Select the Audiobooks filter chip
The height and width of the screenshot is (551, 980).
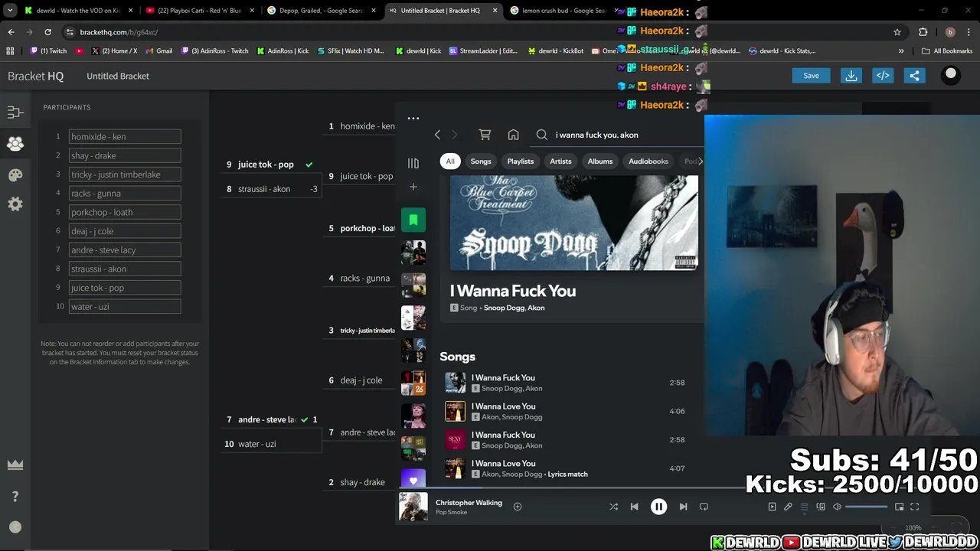[648, 161]
